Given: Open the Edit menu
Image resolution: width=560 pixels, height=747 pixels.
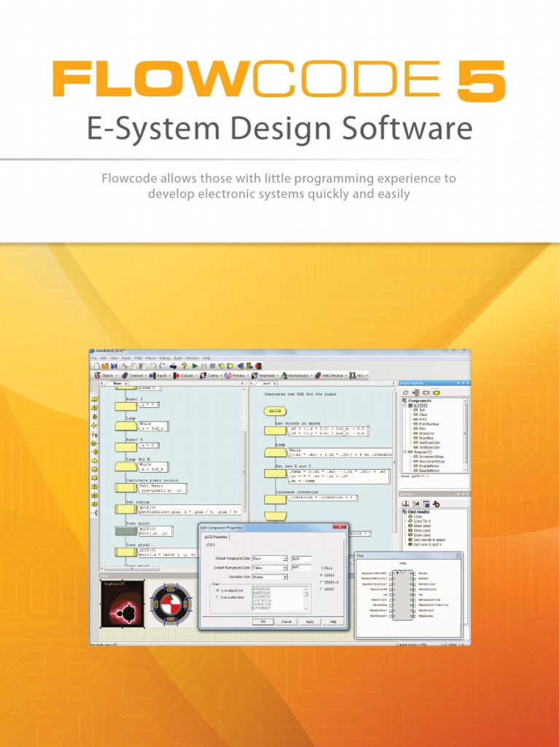Looking at the screenshot, I should [x=103, y=358].
